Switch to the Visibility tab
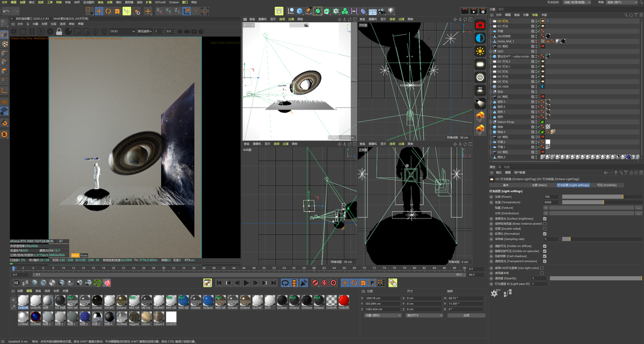The height and width of the screenshot is (344, 644). 607,185
